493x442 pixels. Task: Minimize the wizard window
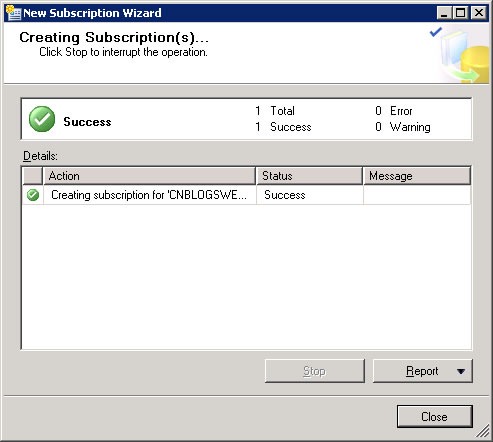click(x=444, y=13)
